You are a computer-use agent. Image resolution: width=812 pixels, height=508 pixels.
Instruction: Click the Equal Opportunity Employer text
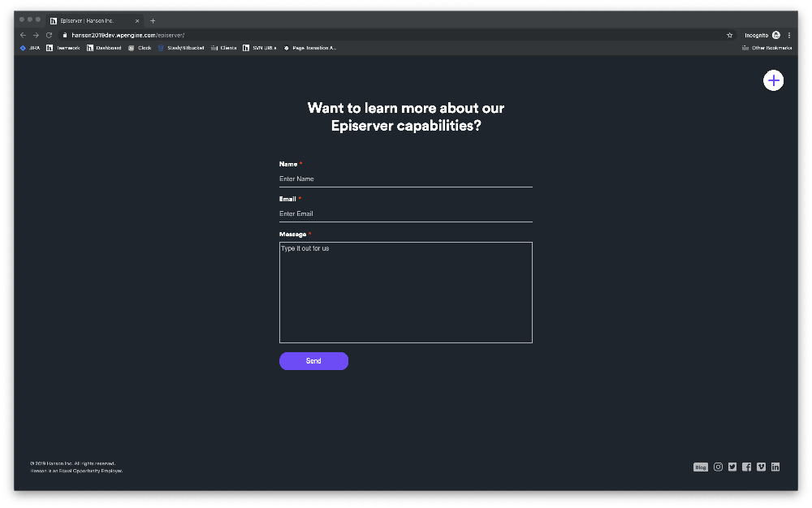tap(76, 471)
